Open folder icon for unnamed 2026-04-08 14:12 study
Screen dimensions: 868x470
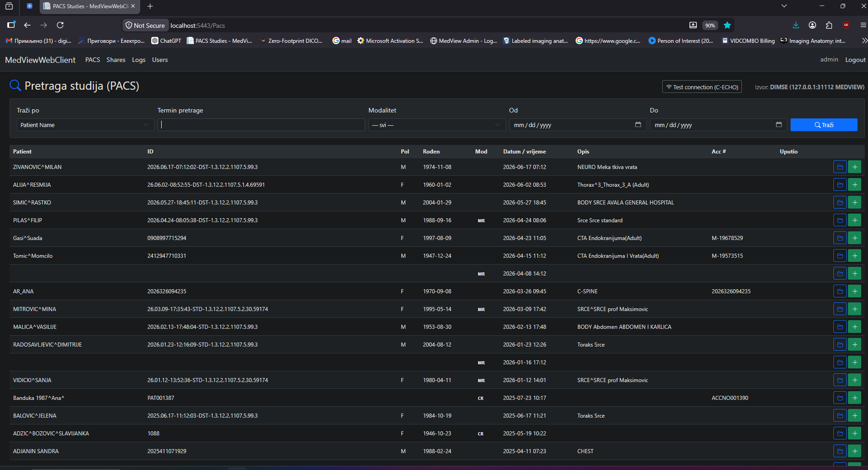840,274
